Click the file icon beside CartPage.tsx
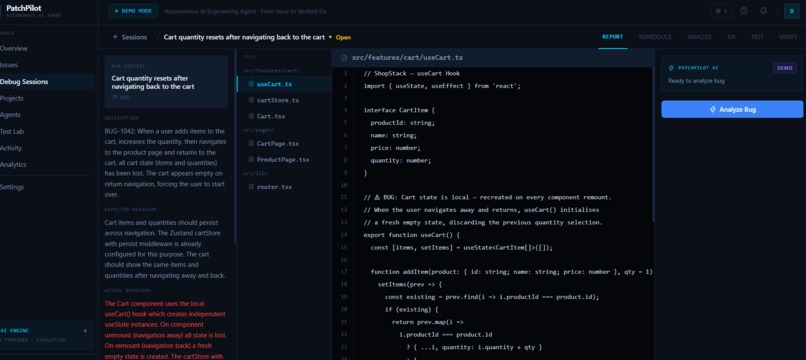The height and width of the screenshot is (360, 806). click(x=251, y=143)
